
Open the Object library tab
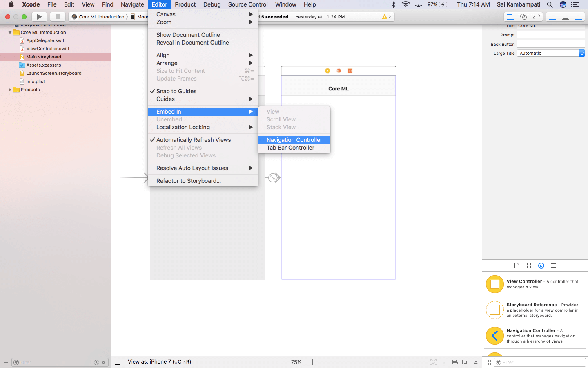pos(541,266)
